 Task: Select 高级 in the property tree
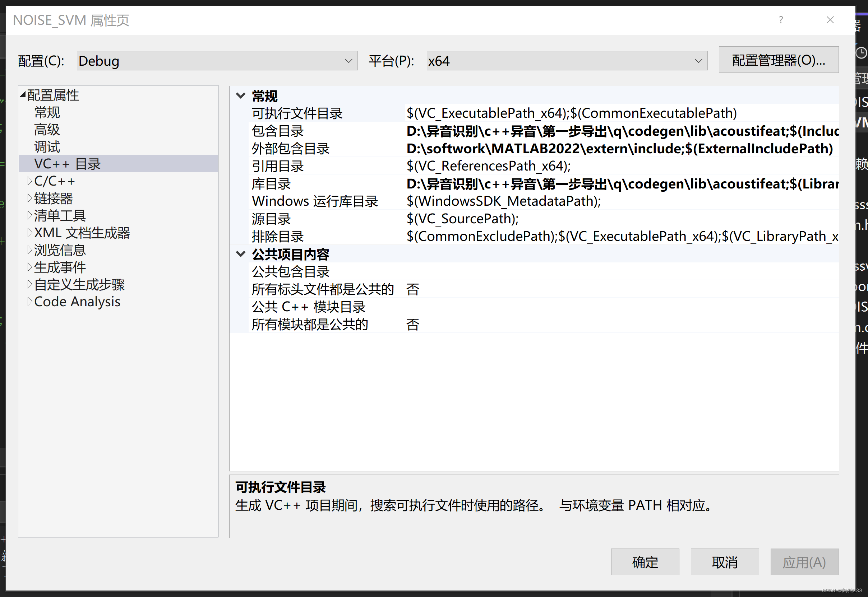coord(47,130)
